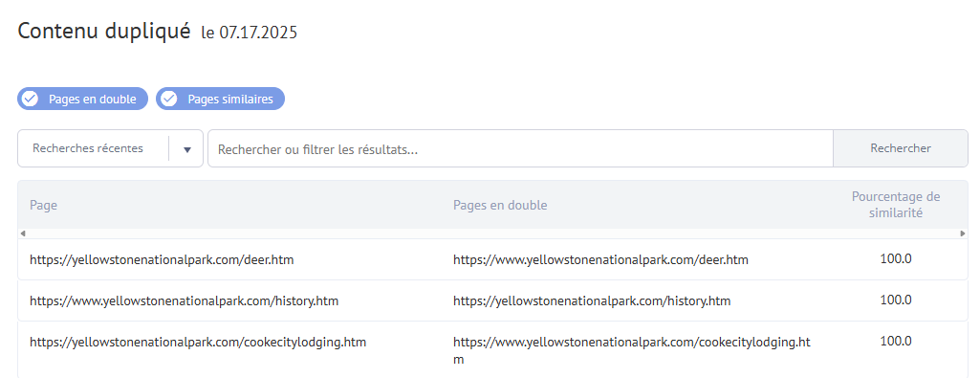The height and width of the screenshot is (378, 980).
Task: Sort by Pages en double column header
Action: coord(500,206)
